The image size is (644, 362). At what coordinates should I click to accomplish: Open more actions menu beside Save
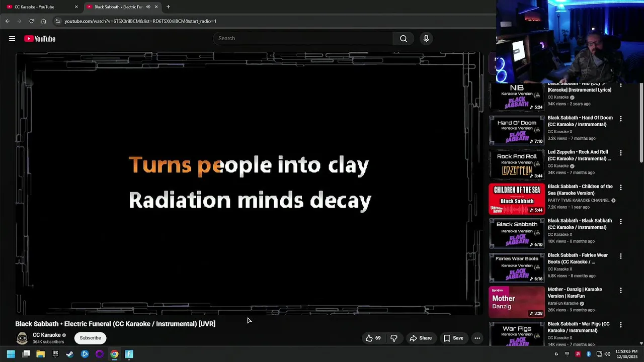point(477,338)
